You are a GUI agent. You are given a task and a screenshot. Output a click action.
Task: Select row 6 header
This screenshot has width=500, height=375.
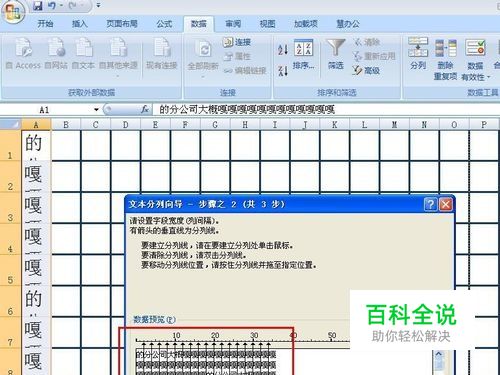pyautogui.click(x=11, y=301)
